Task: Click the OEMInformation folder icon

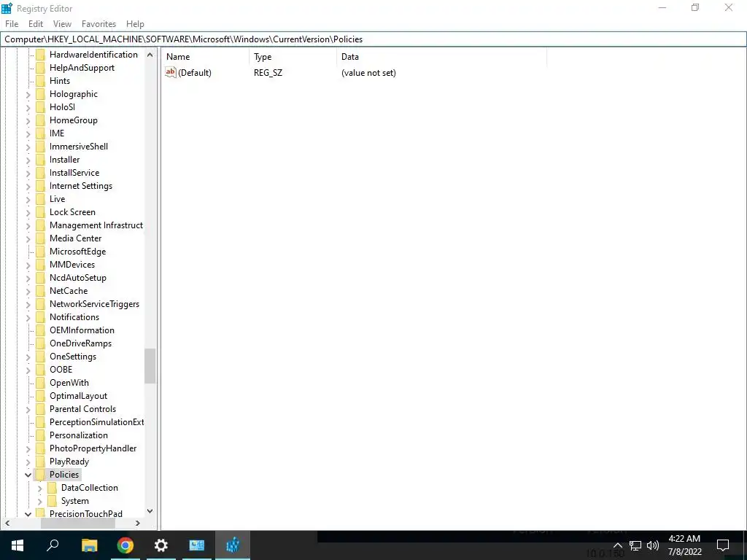Action: [41, 330]
